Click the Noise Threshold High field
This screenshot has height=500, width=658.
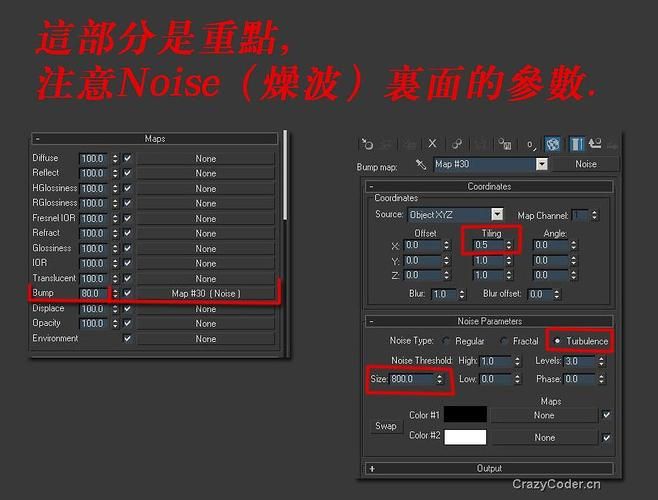click(x=496, y=361)
